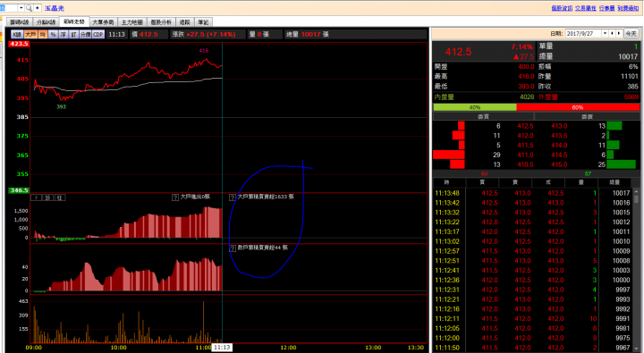Viewport: 644px width, 353px height.
Task: Switch to the 個股分析 tab
Action: [161, 22]
